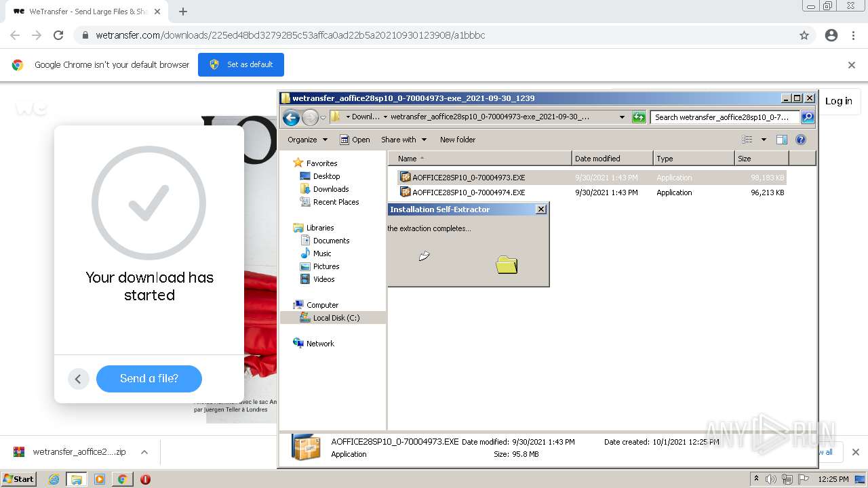Expand download item options chevron
This screenshot has height=488, width=868.
pos(144,452)
